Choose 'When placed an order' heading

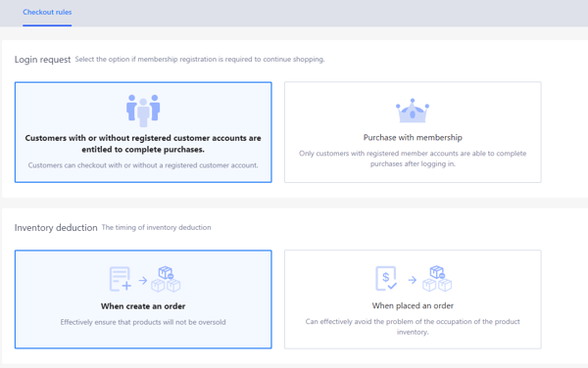coord(413,305)
